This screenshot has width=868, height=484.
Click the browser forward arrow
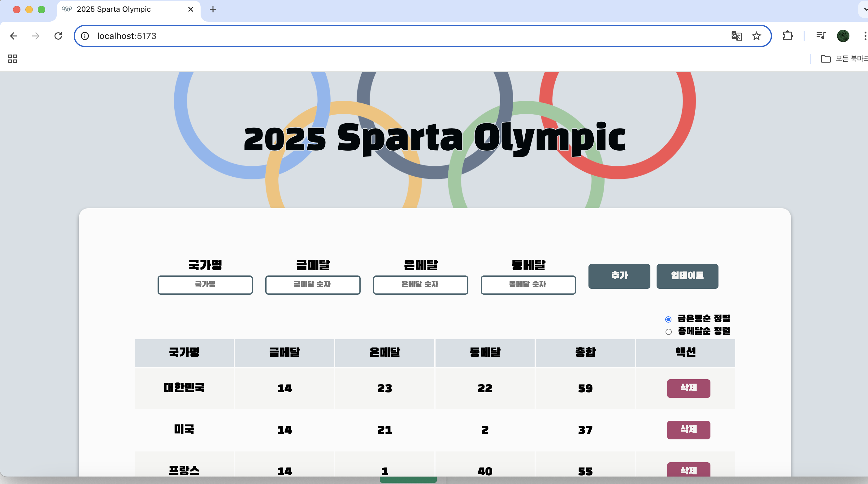coord(36,36)
